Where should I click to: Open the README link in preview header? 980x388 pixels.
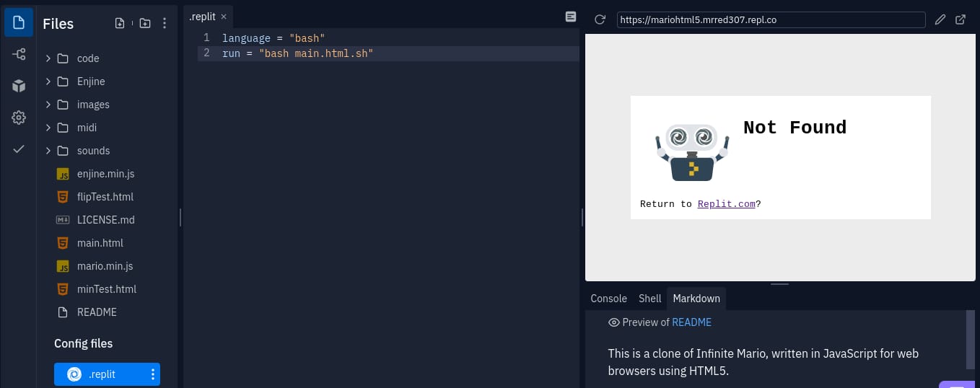pos(691,322)
